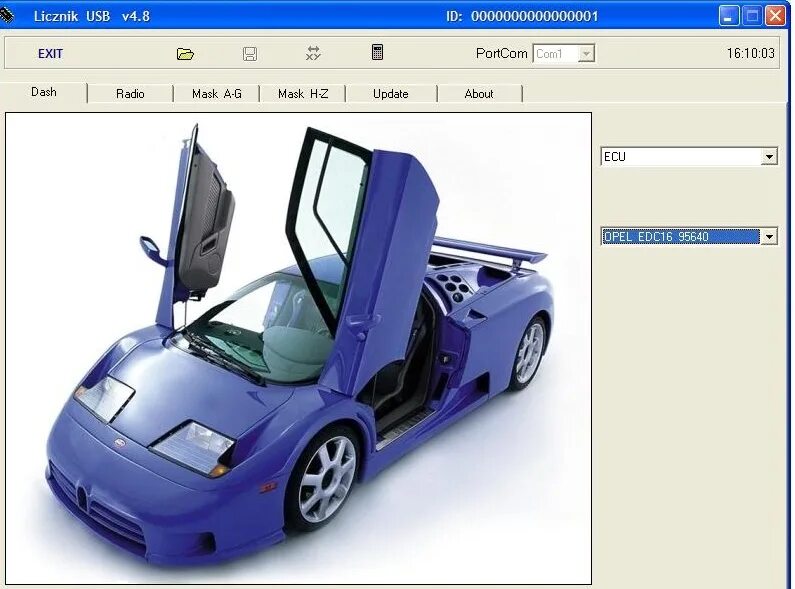Click the ID: 0000000000000001 text

522,16
